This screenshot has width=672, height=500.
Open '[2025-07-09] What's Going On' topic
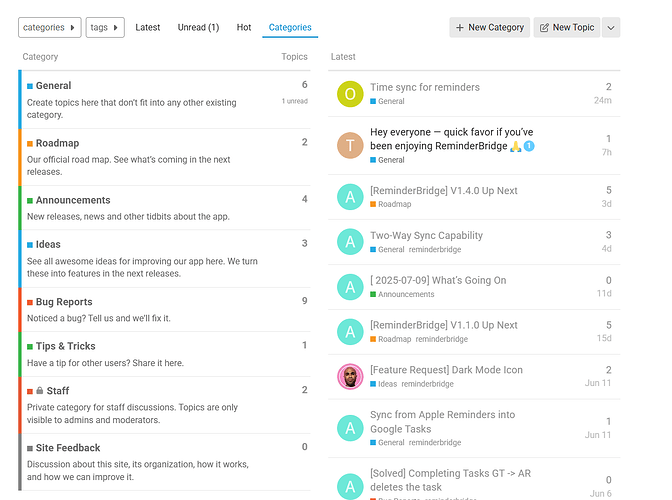[438, 280]
